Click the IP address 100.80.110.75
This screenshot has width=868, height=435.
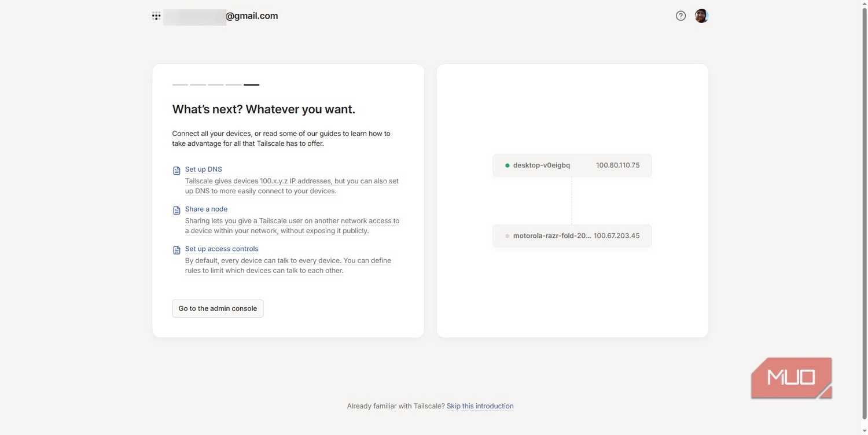tap(618, 165)
